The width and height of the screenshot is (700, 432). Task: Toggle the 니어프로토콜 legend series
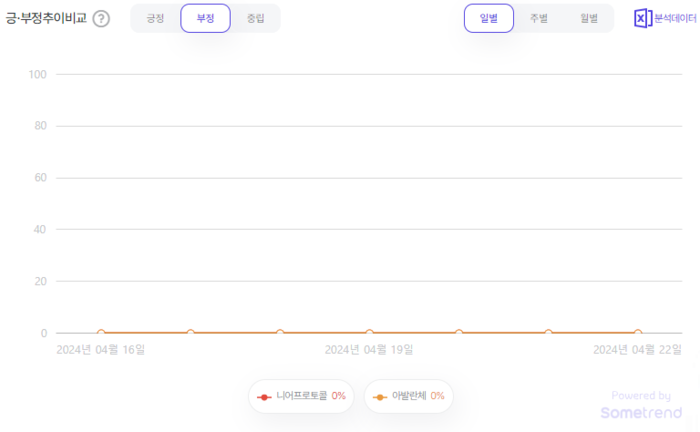pyautogui.click(x=301, y=396)
